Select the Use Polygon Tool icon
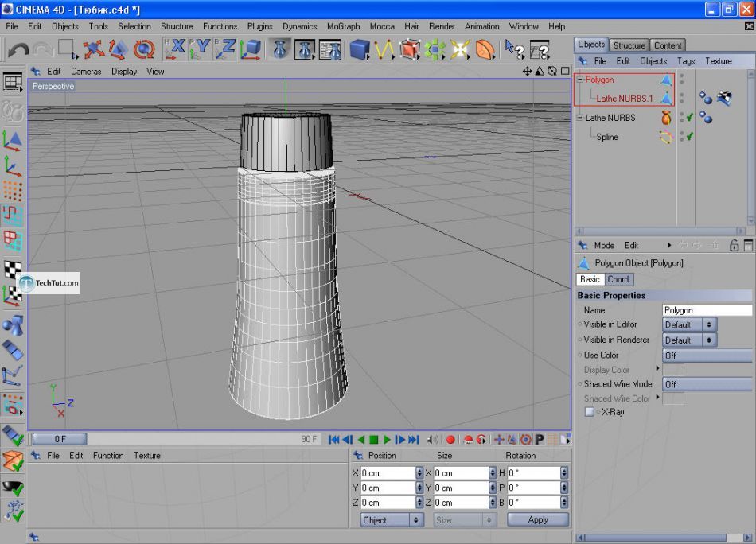756x544 pixels. (13, 241)
